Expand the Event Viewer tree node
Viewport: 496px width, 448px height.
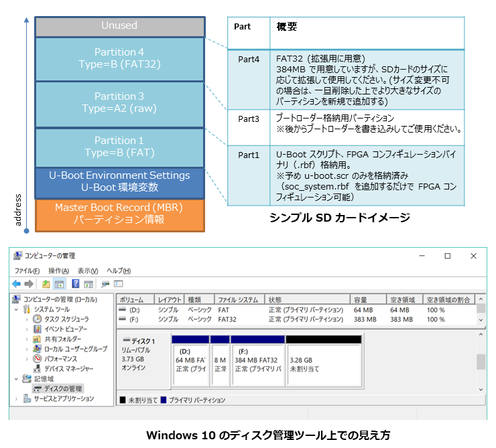(x=27, y=329)
